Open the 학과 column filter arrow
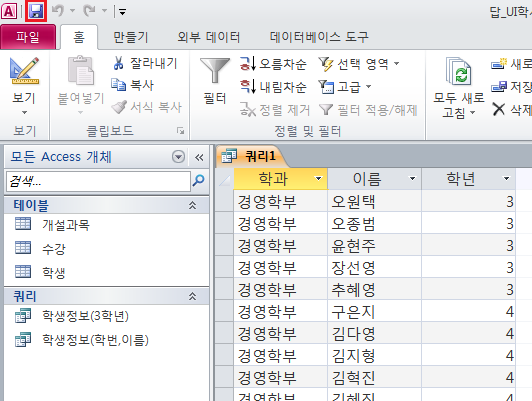 click(x=318, y=178)
